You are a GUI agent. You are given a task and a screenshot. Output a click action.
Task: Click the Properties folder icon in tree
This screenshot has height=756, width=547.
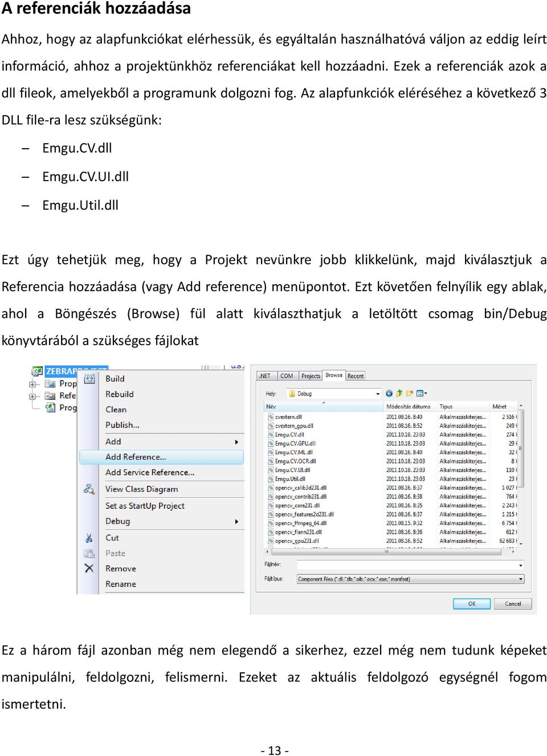pyautogui.click(x=51, y=383)
